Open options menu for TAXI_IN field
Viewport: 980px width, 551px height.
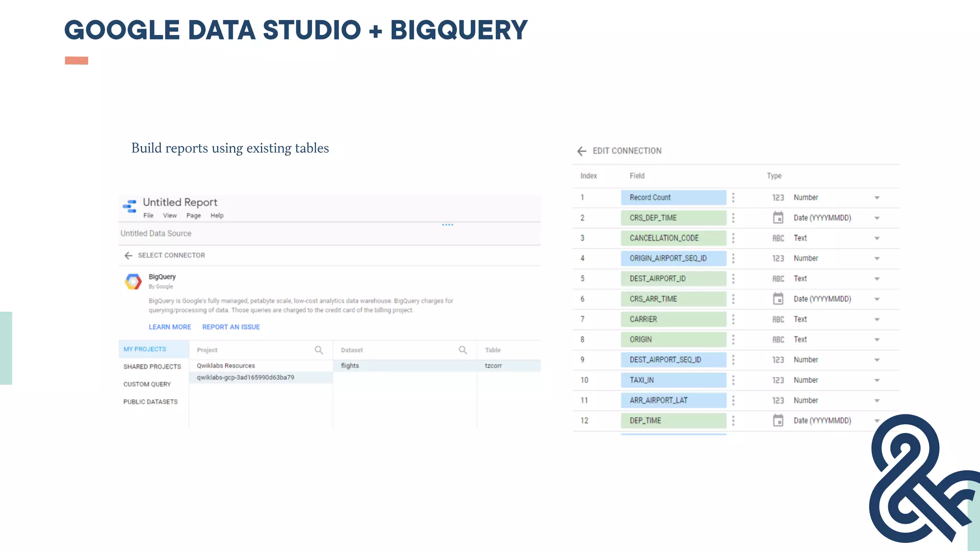coord(733,380)
